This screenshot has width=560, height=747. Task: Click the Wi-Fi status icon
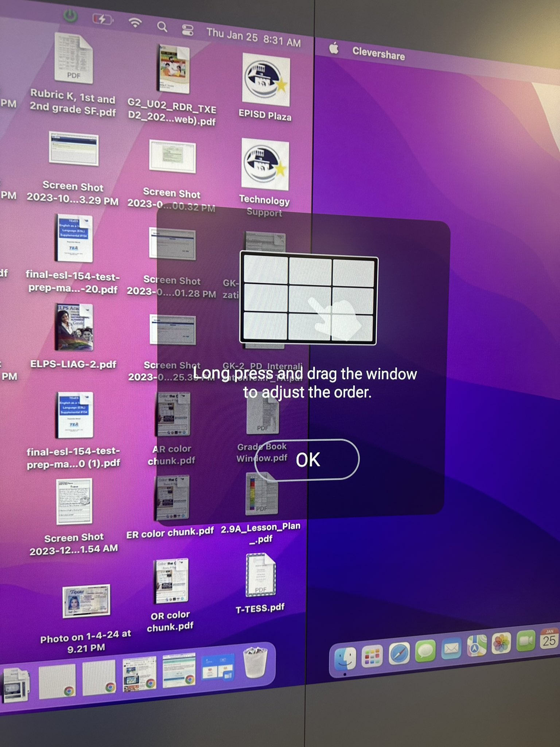[x=135, y=23]
